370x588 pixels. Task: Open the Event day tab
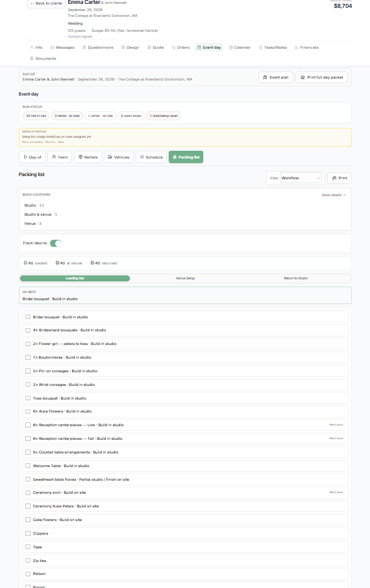(x=209, y=47)
